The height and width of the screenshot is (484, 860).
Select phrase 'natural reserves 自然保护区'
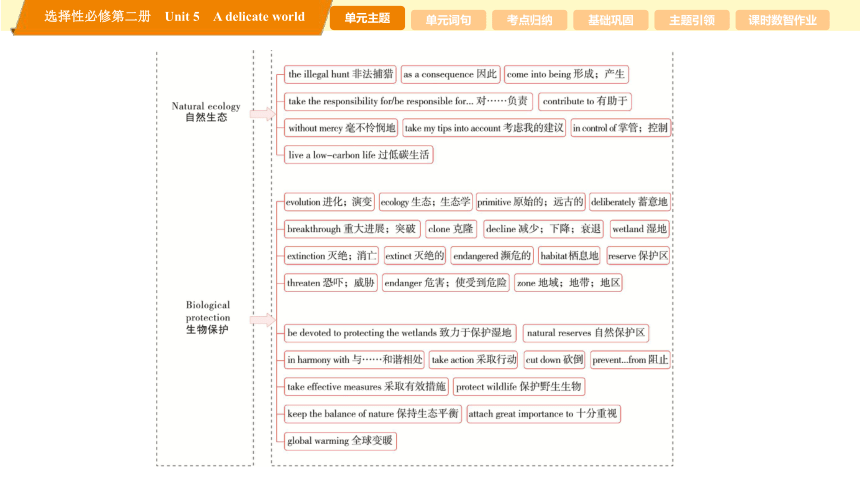point(586,333)
